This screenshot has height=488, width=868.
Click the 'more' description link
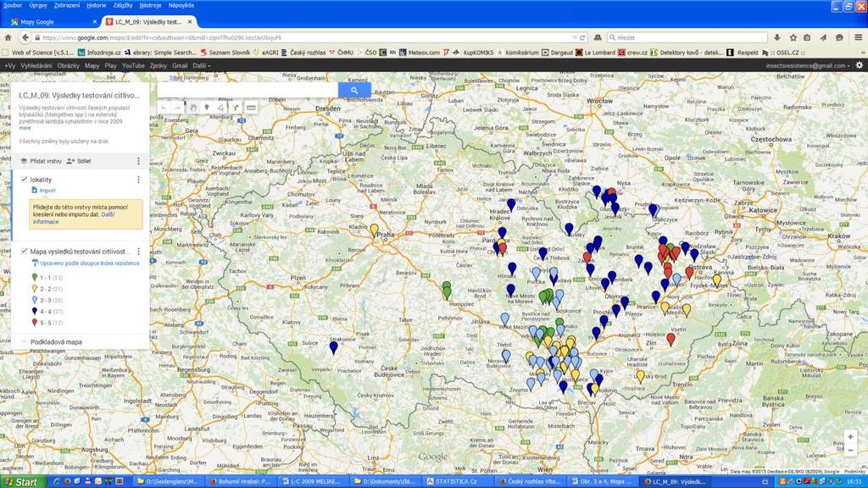(x=25, y=128)
